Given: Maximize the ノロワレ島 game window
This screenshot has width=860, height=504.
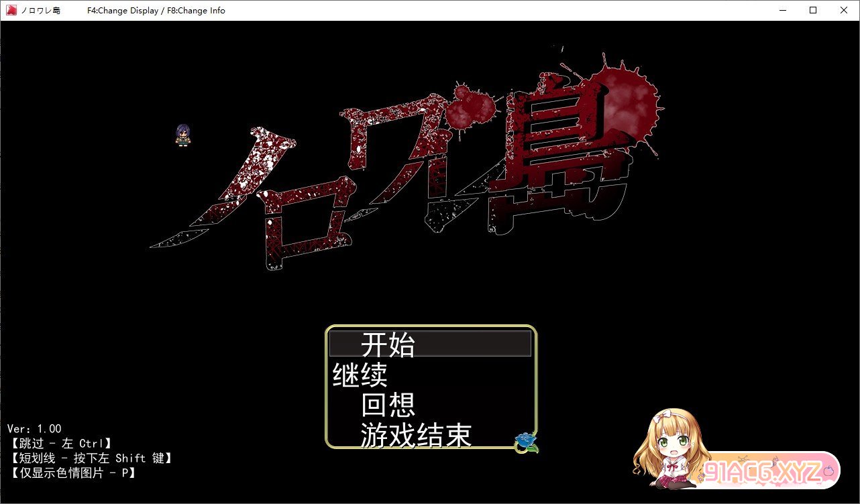Looking at the screenshot, I should [x=813, y=10].
